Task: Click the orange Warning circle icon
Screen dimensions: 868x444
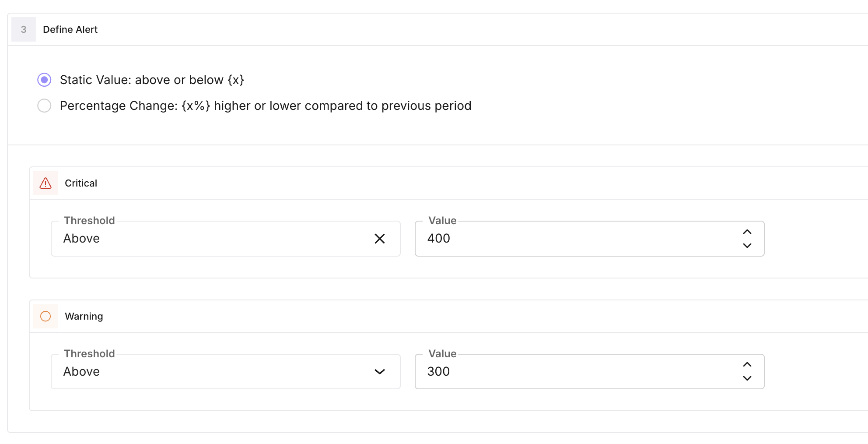Action: (45, 316)
